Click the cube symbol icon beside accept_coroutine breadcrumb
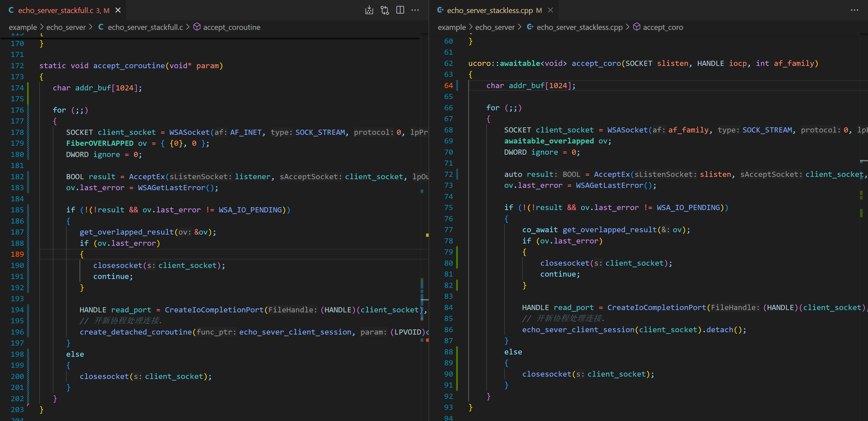868x421 pixels. point(197,27)
